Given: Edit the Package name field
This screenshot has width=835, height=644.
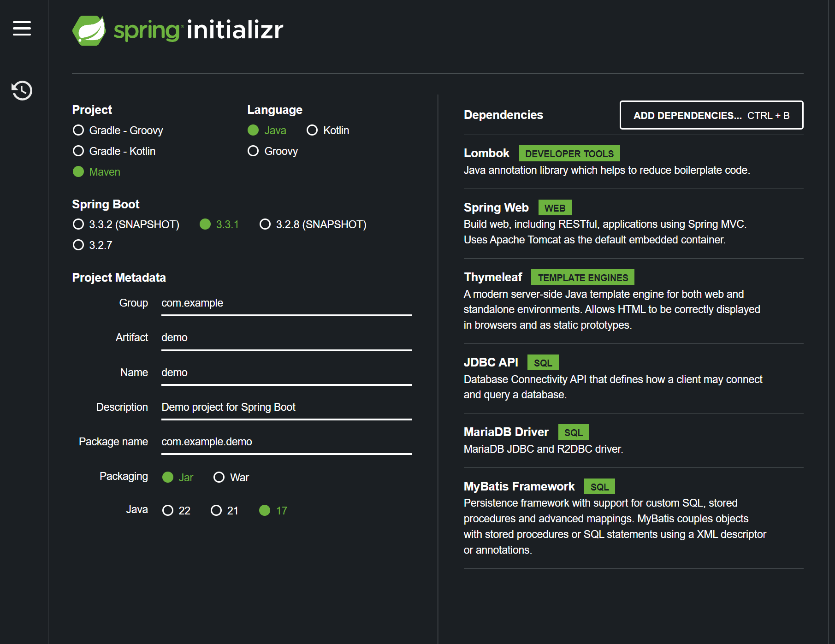Looking at the screenshot, I should (x=286, y=442).
